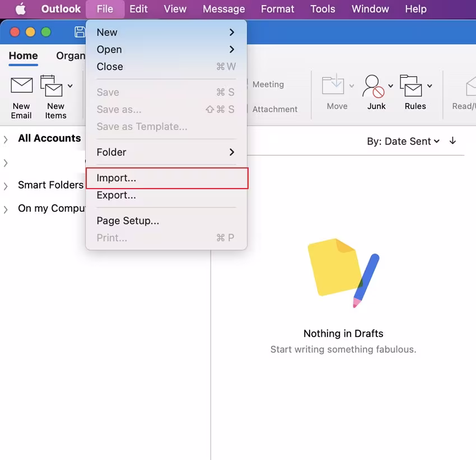
Task: Click the yellow minimize window button
Action: (x=30, y=32)
